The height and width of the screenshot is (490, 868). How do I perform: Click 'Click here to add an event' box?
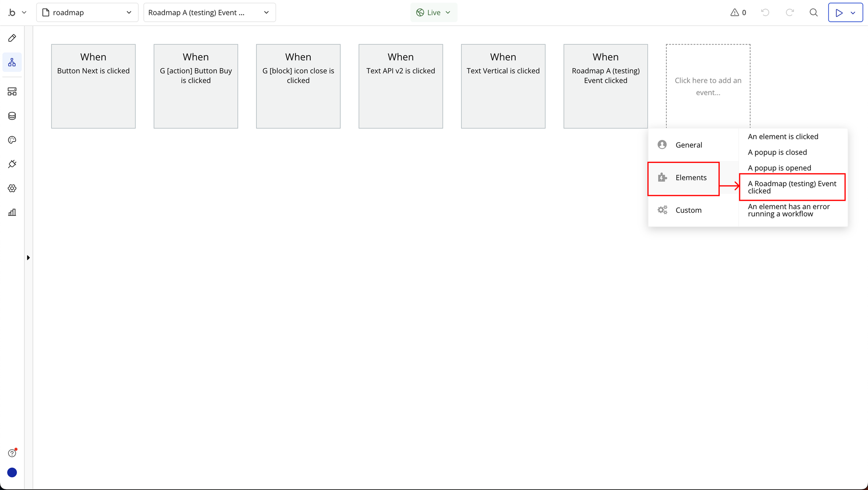coord(708,86)
